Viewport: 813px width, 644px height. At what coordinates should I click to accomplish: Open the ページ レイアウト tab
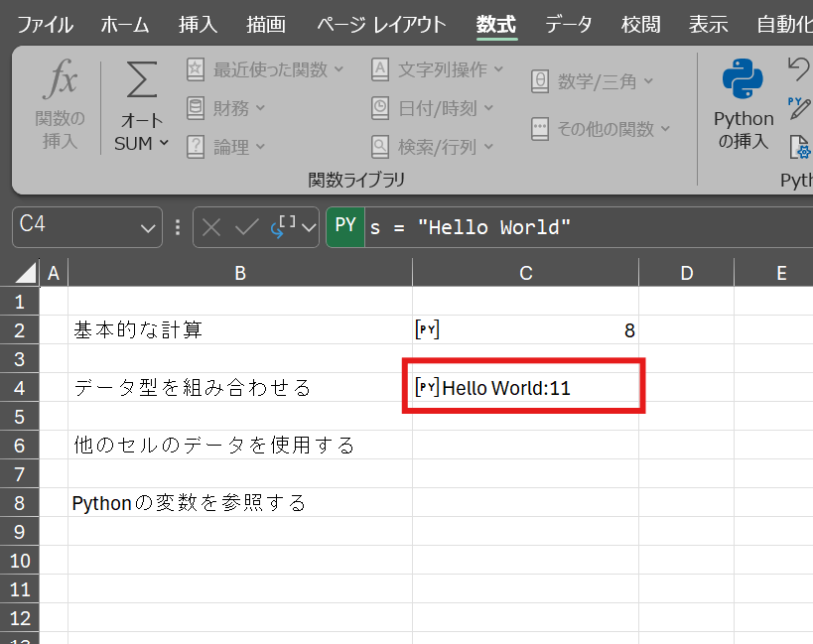381,24
